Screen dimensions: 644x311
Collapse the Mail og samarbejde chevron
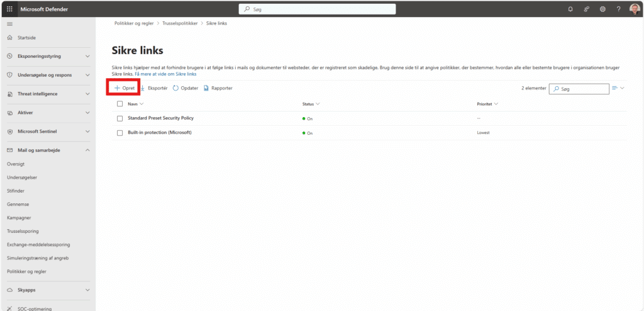[87, 150]
